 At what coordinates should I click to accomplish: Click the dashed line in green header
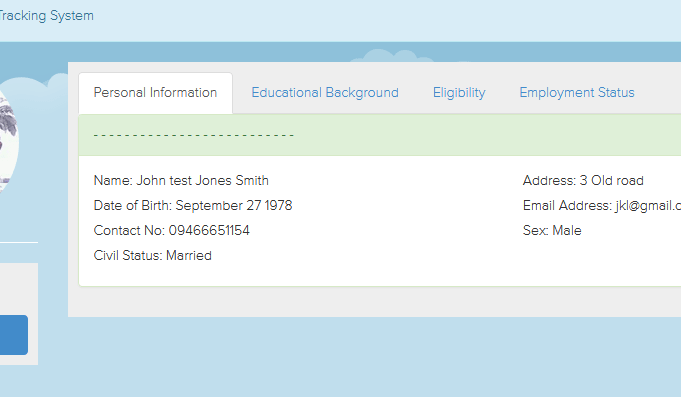194,136
